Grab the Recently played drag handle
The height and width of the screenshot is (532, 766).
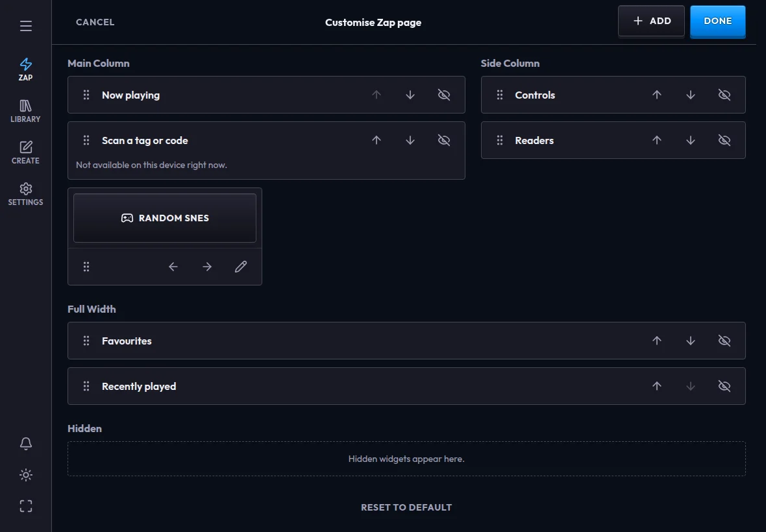click(86, 386)
